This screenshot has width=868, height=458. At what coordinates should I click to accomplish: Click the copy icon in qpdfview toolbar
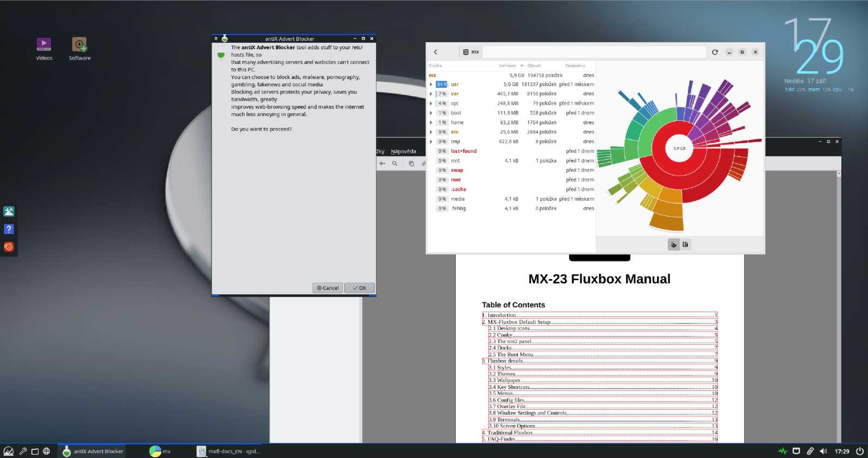[x=411, y=163]
